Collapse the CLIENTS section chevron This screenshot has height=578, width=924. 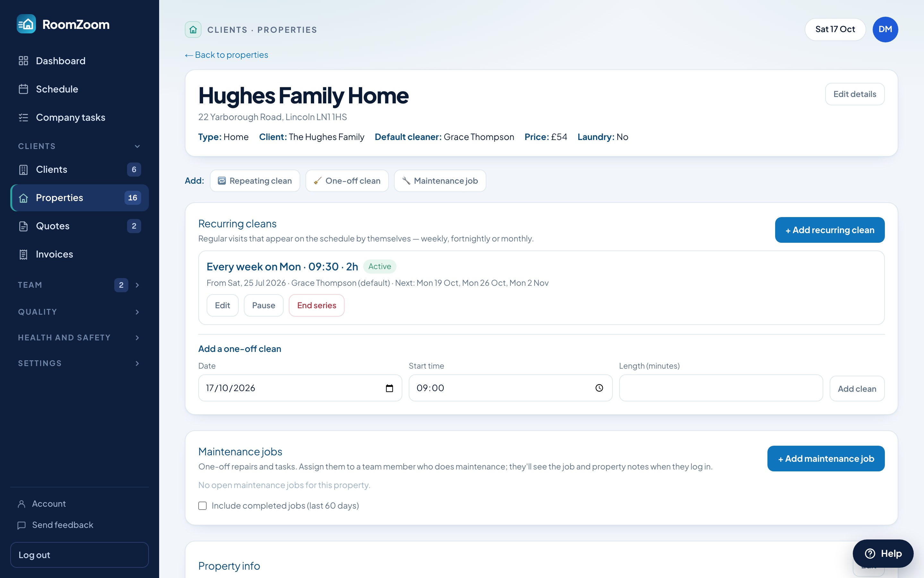coord(137,146)
